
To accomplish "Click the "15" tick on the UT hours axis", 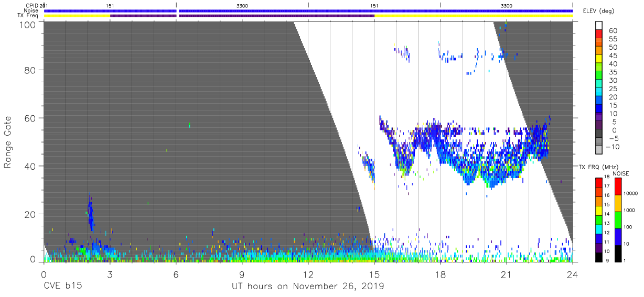I will tap(374, 274).
